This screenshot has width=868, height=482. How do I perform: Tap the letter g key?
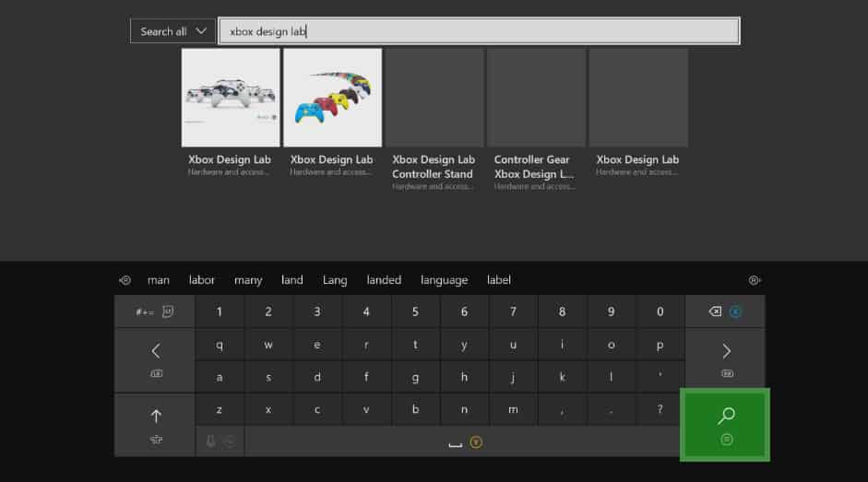pos(415,378)
